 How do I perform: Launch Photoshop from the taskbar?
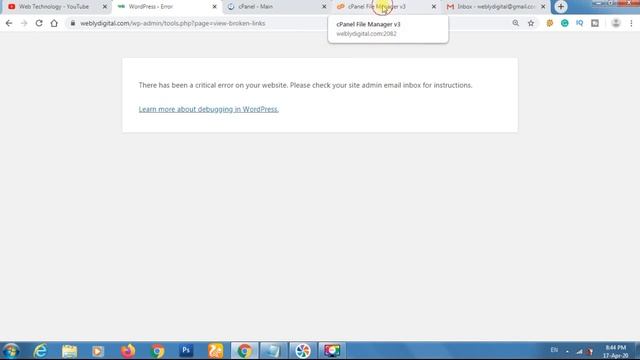coord(186,351)
